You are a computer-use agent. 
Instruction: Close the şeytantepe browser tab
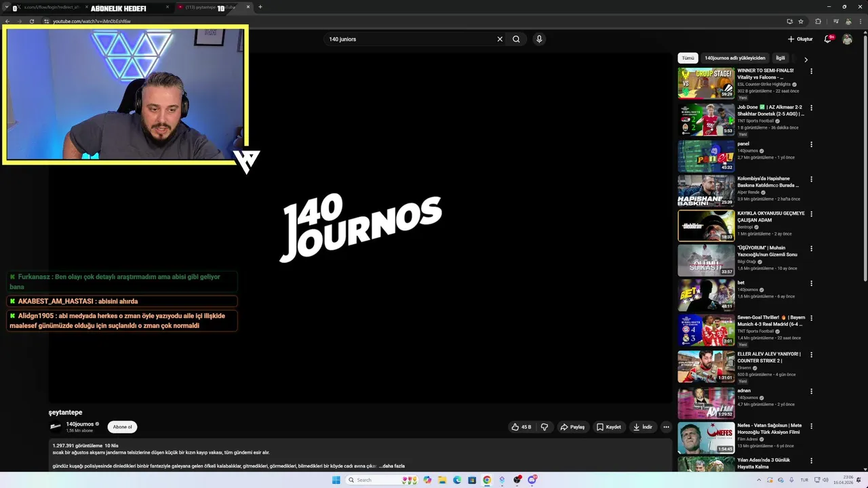point(248,7)
